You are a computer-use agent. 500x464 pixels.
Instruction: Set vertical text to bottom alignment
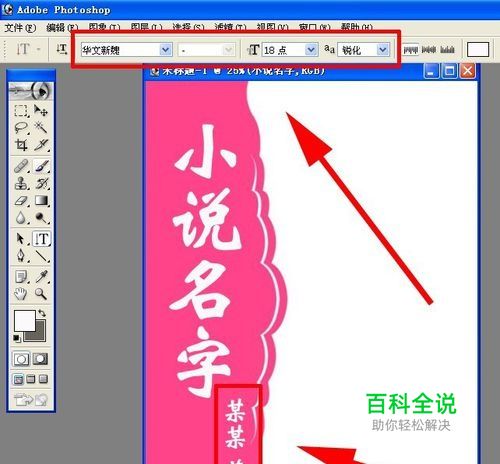point(447,50)
